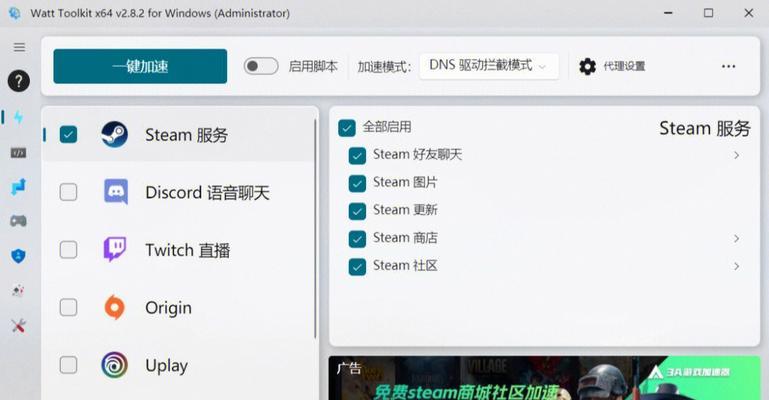769x400 pixels.
Task: Check the Uplay checkbox
Action: click(68, 365)
